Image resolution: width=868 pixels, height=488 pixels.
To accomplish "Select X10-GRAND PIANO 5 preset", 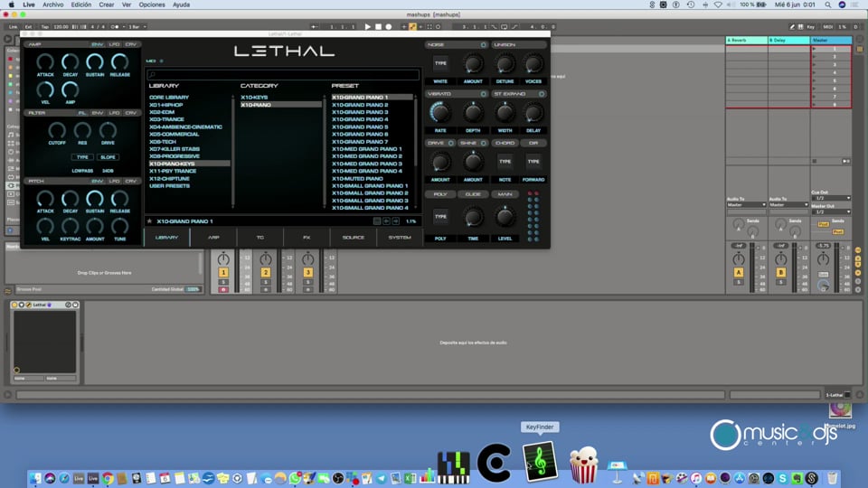I will pyautogui.click(x=360, y=127).
